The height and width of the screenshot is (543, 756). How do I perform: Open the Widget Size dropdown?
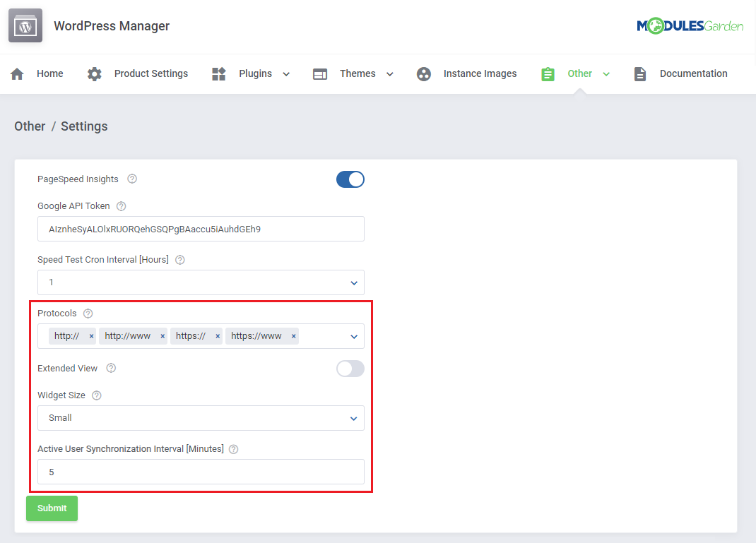point(201,418)
